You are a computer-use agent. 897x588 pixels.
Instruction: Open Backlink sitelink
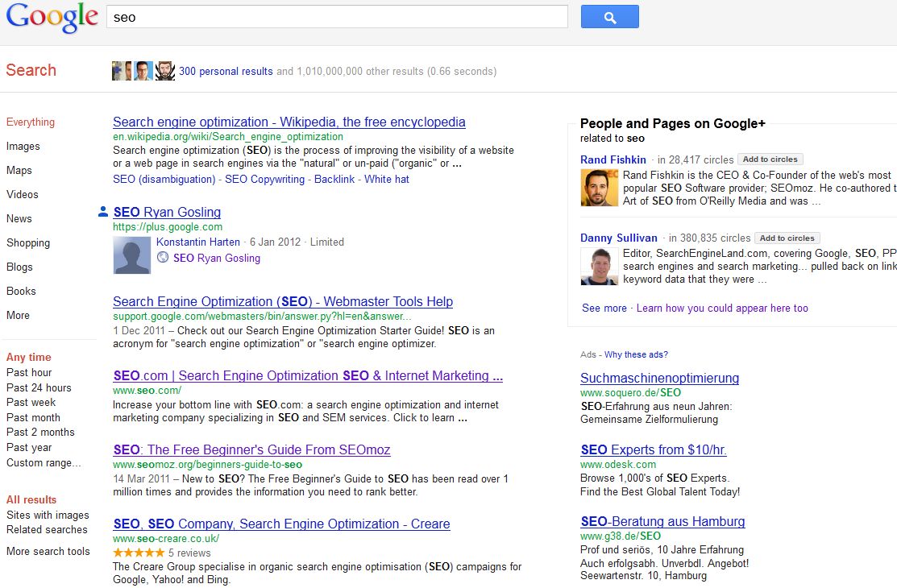(334, 179)
